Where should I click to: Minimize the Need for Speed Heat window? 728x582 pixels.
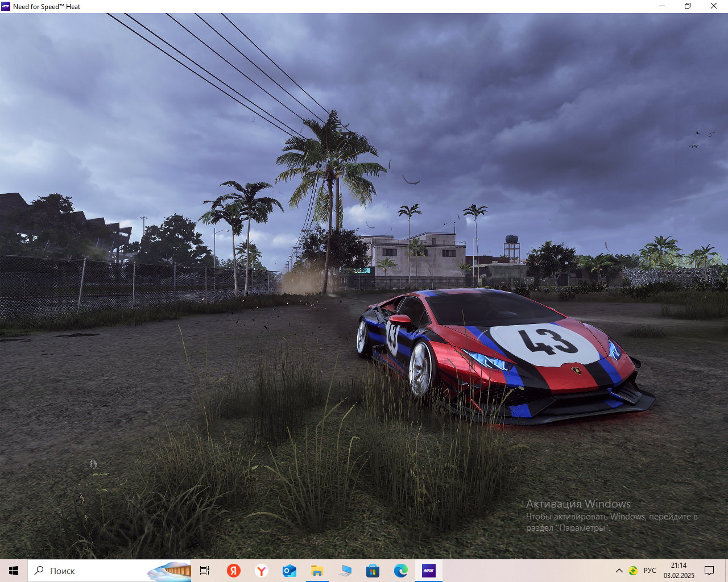coord(662,6)
